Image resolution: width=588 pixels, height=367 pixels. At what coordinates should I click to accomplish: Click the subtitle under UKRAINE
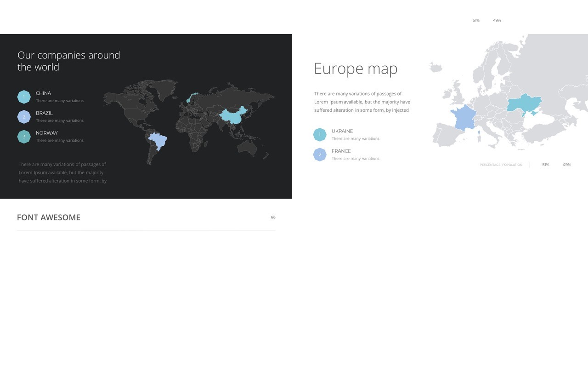356,138
